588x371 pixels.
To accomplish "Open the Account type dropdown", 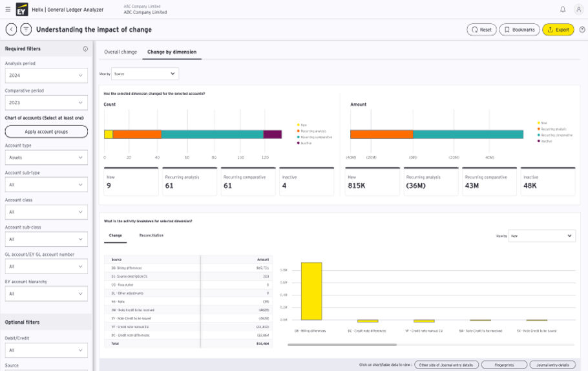I will 46,156.
